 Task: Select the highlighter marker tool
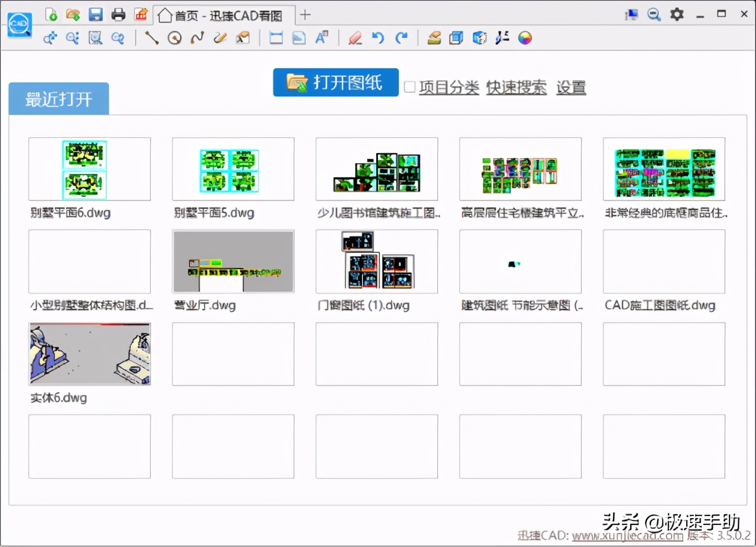click(354, 38)
